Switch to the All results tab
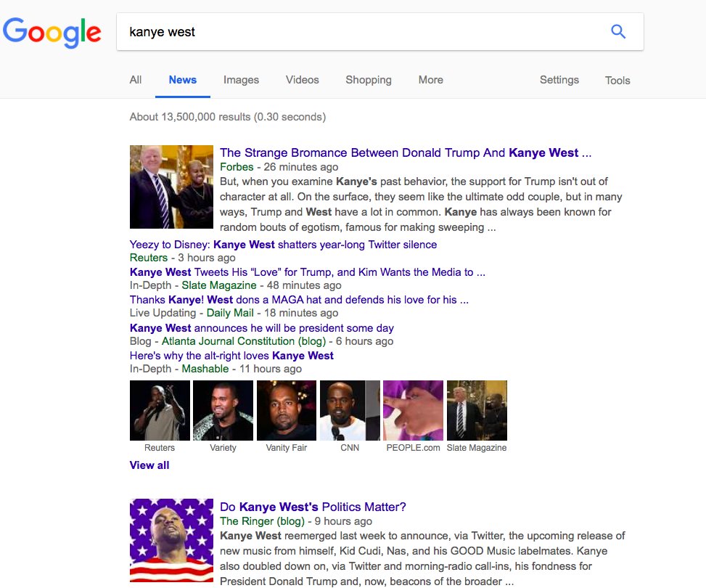This screenshot has width=706, height=588. point(136,80)
